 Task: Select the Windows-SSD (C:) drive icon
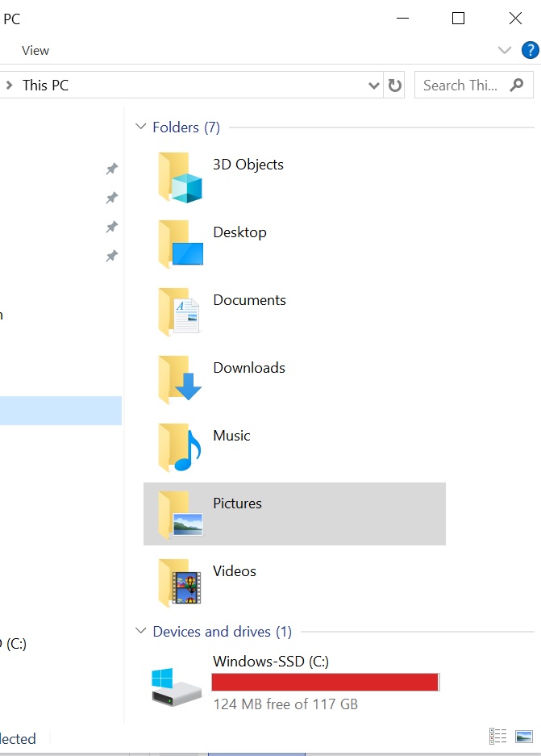(177, 687)
